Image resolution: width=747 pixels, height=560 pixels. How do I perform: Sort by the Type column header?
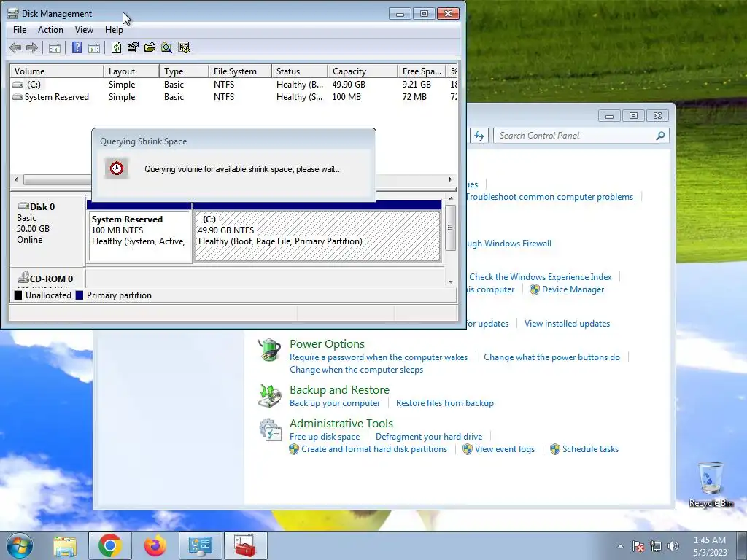pyautogui.click(x=185, y=71)
